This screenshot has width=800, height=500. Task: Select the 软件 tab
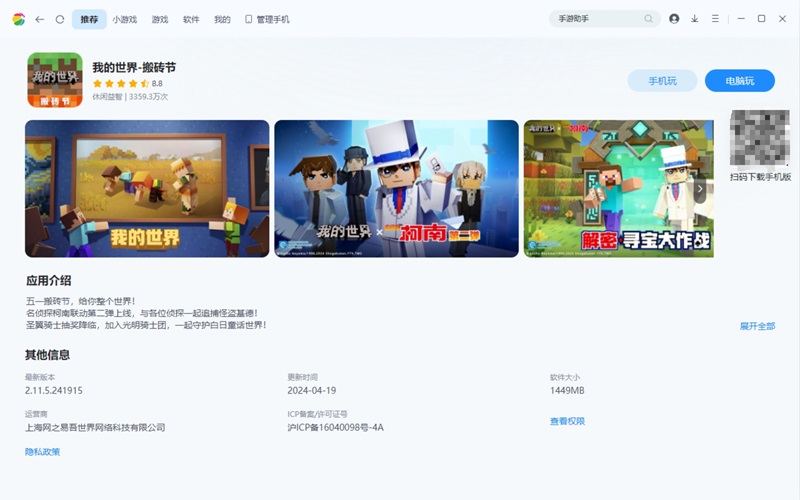(191, 19)
